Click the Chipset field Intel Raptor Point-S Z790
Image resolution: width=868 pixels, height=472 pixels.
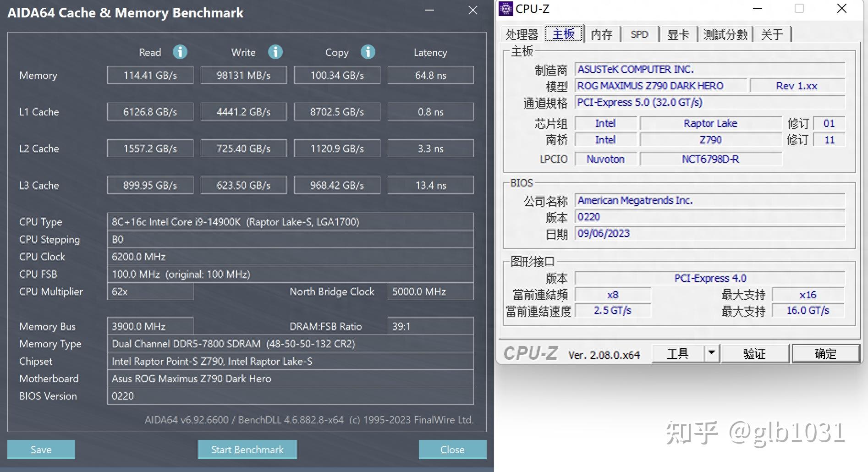tap(291, 361)
